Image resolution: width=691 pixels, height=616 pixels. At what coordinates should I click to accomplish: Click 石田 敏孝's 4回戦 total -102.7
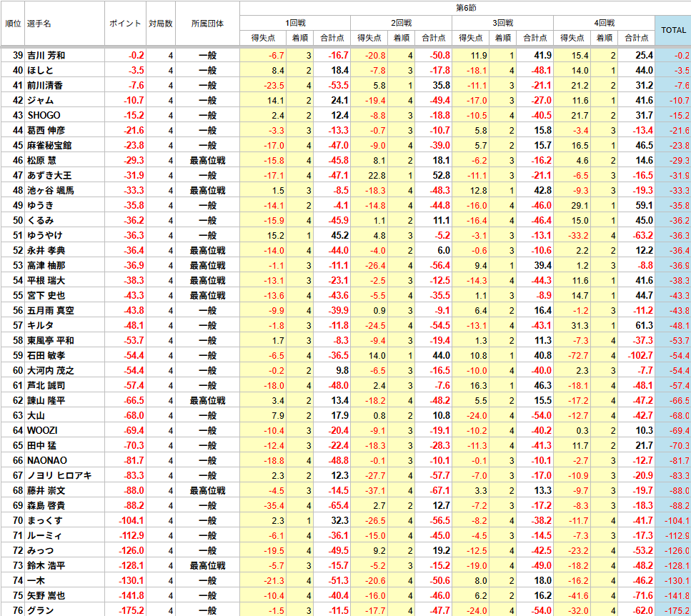(x=640, y=356)
